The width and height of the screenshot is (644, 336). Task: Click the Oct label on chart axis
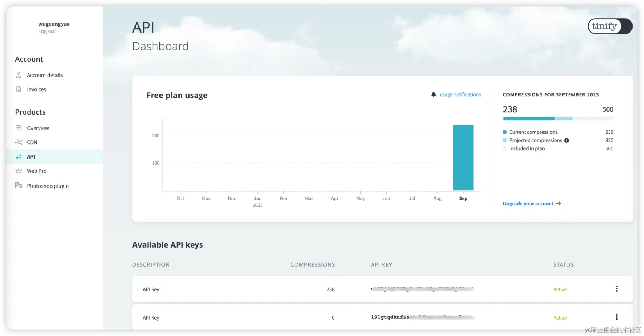coord(181,198)
